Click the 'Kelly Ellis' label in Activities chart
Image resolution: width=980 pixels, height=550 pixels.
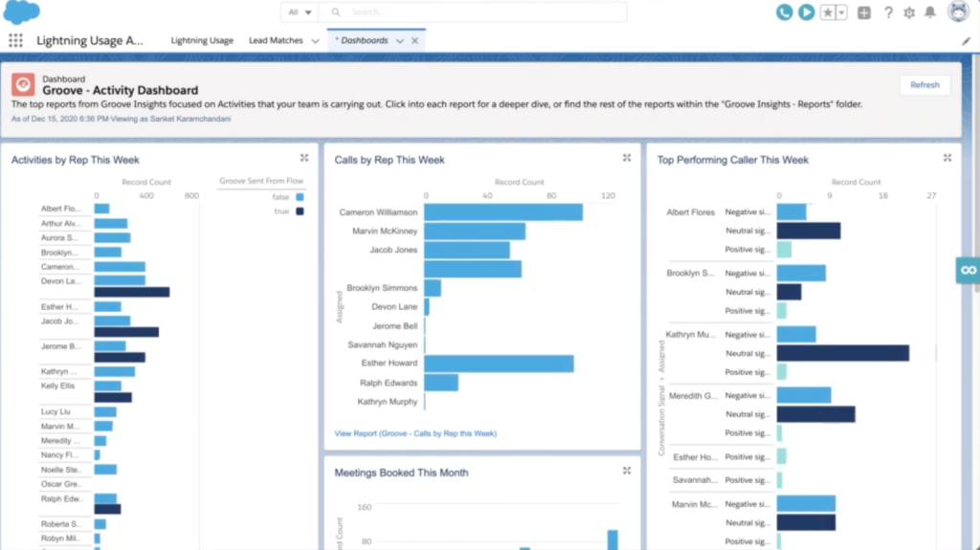57,385
